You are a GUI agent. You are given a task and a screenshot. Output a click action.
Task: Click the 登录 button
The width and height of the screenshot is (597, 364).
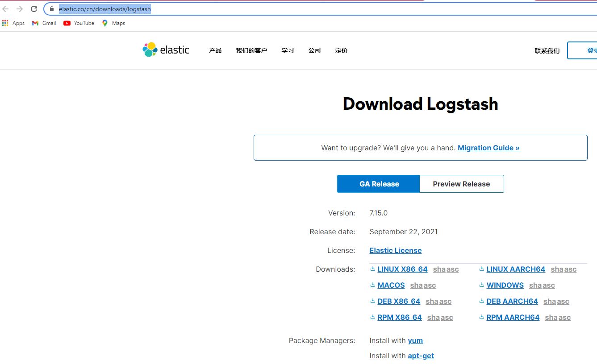tap(582, 50)
